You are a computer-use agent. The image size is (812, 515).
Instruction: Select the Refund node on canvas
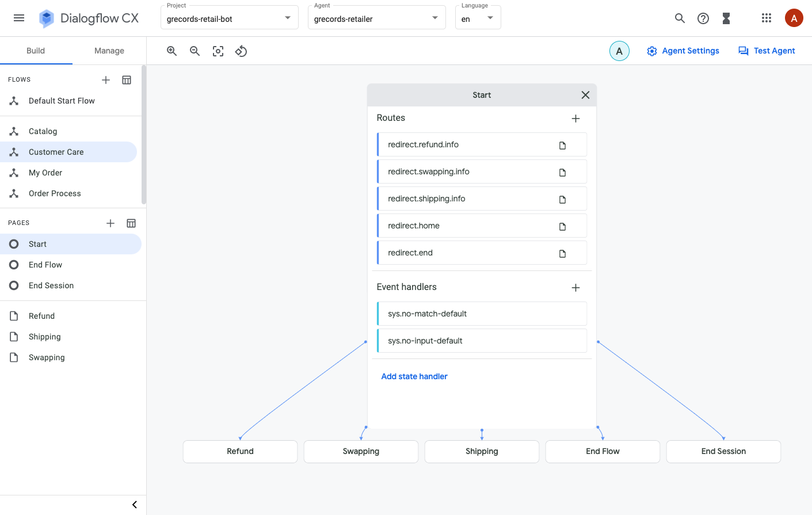240,452
